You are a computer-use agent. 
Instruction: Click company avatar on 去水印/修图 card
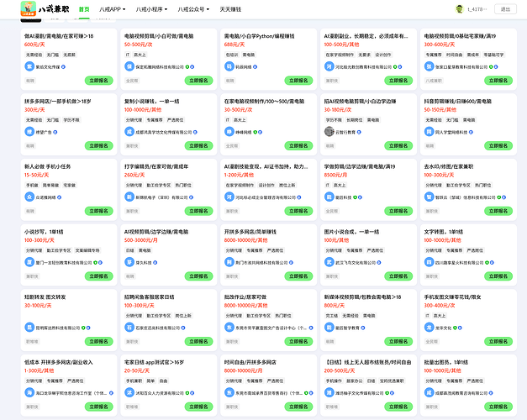(429, 197)
